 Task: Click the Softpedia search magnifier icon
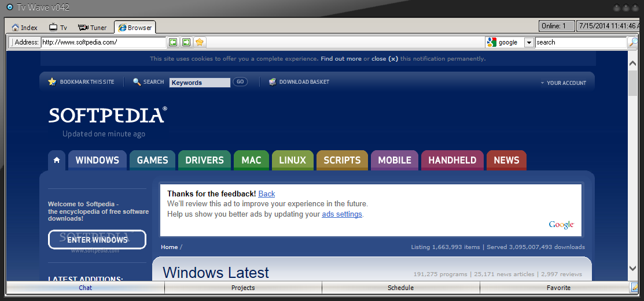tap(137, 81)
